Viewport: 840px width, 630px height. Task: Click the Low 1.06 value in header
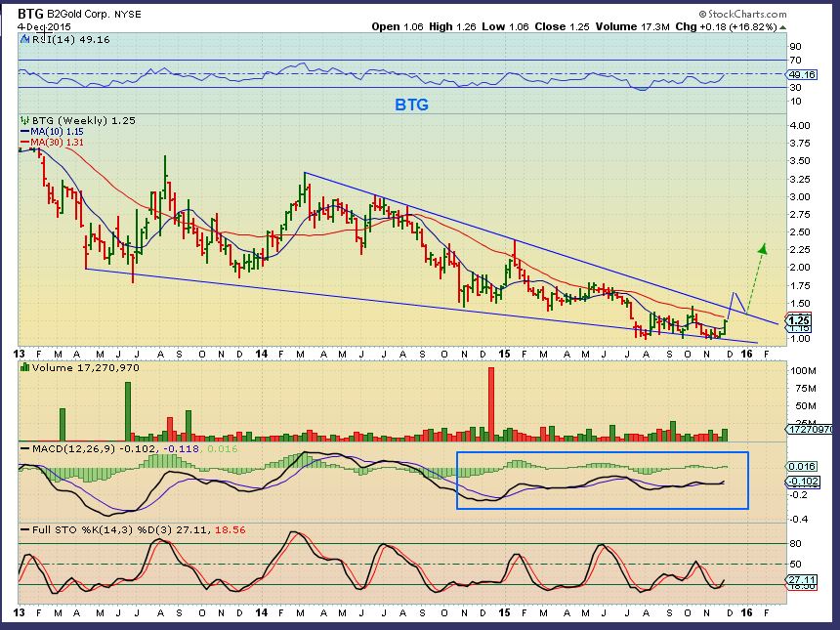(x=505, y=26)
